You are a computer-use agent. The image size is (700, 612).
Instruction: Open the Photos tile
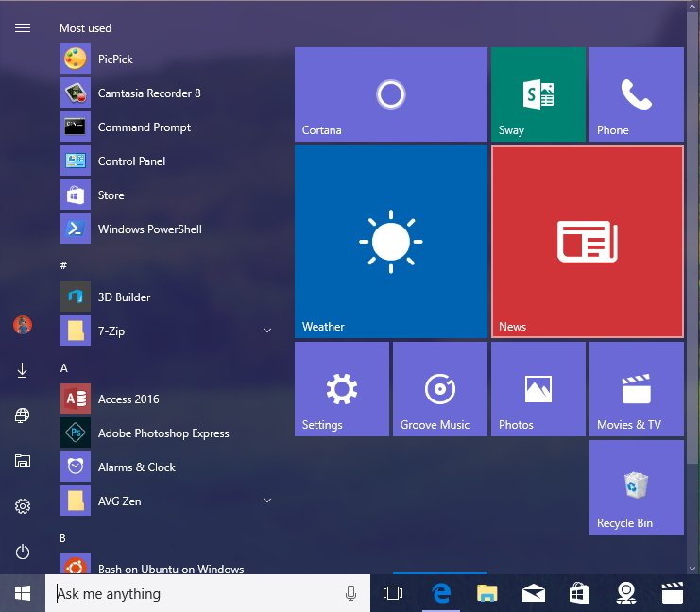(x=538, y=389)
